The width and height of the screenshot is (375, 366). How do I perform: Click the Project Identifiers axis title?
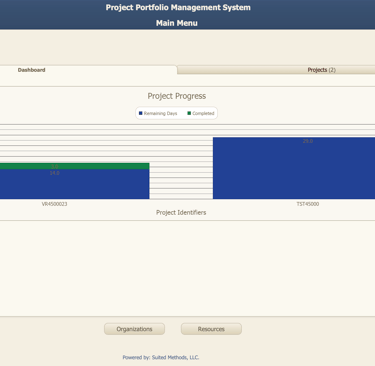click(x=181, y=213)
